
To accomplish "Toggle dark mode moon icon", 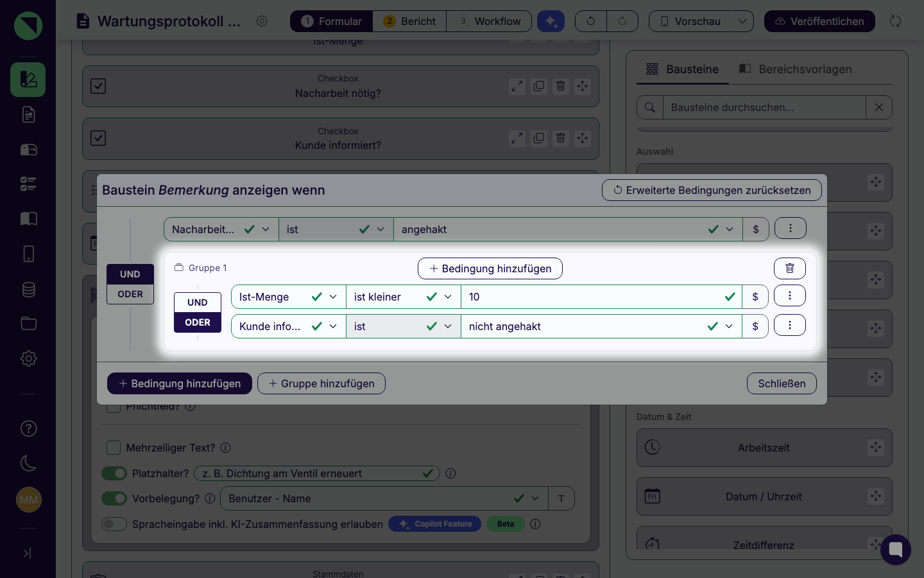I will pos(28,463).
